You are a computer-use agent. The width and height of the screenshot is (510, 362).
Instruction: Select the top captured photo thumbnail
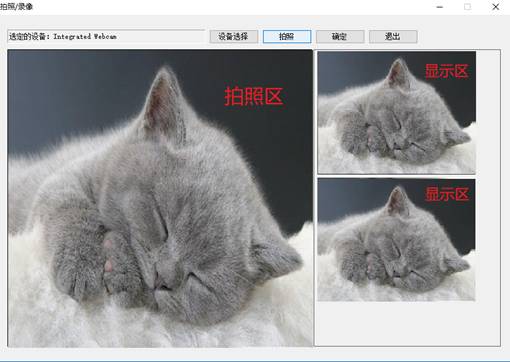(396, 113)
